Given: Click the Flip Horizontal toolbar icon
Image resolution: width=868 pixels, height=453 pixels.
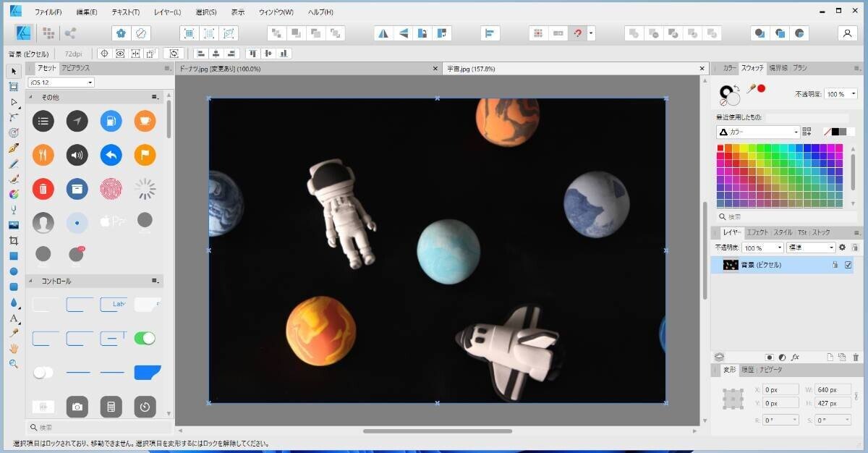Looking at the screenshot, I should coord(383,33).
